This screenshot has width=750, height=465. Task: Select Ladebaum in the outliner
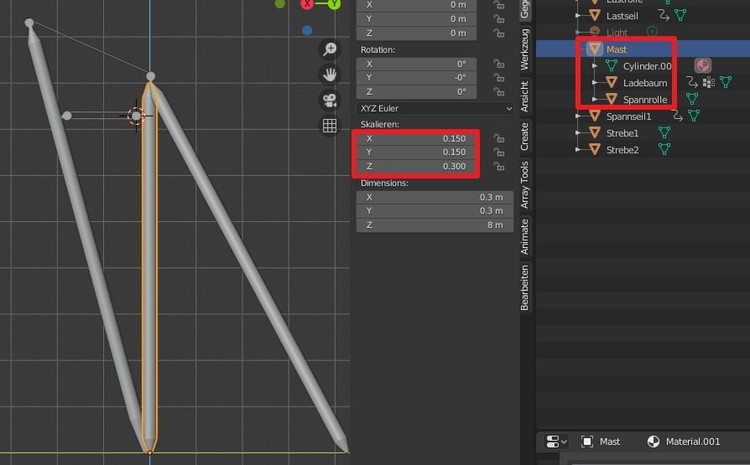coord(645,82)
